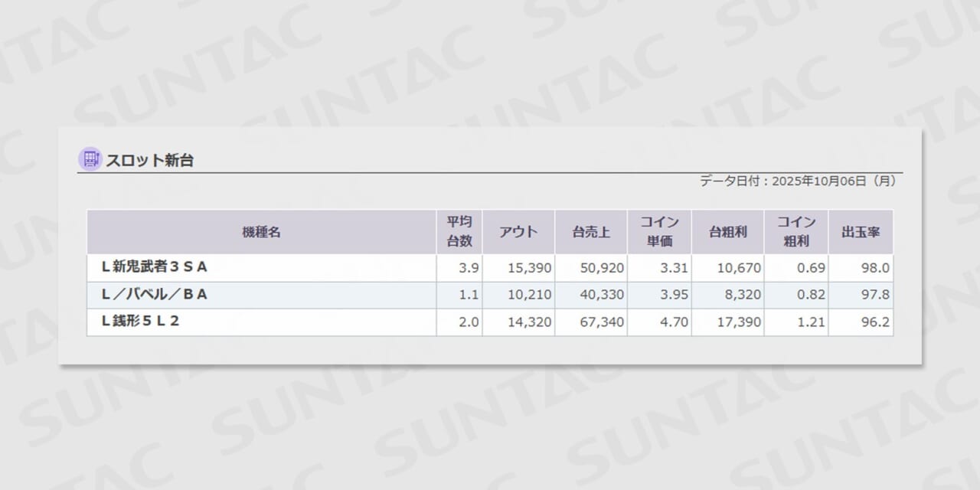Screen dimensions: 980x490
Task: Click the 台売上 column header
Action: click(x=590, y=232)
